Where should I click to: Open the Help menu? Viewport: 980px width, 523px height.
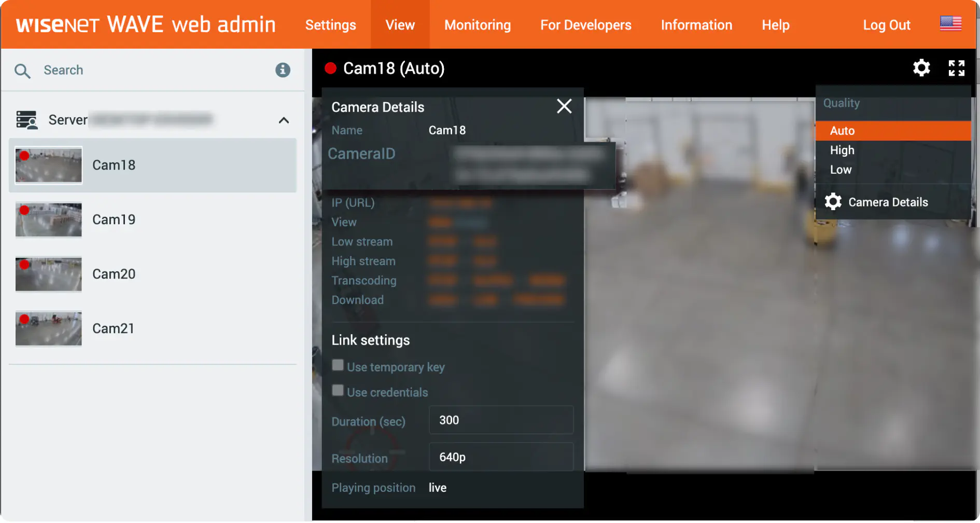(775, 25)
